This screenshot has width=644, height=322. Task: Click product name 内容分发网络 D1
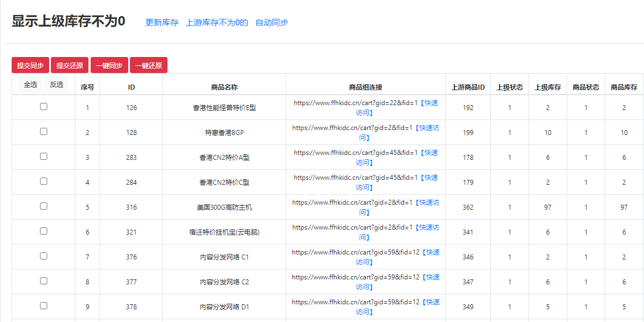pyautogui.click(x=224, y=307)
